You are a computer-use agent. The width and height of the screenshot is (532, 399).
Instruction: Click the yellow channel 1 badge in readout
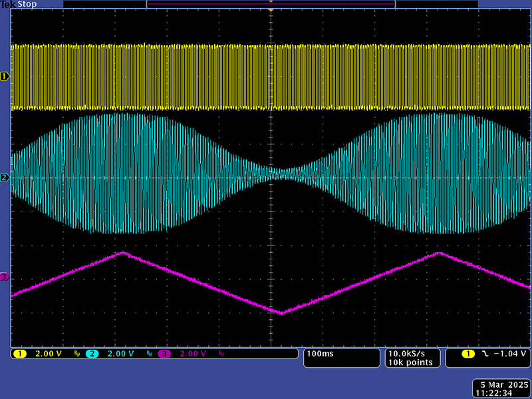[x=20, y=354]
